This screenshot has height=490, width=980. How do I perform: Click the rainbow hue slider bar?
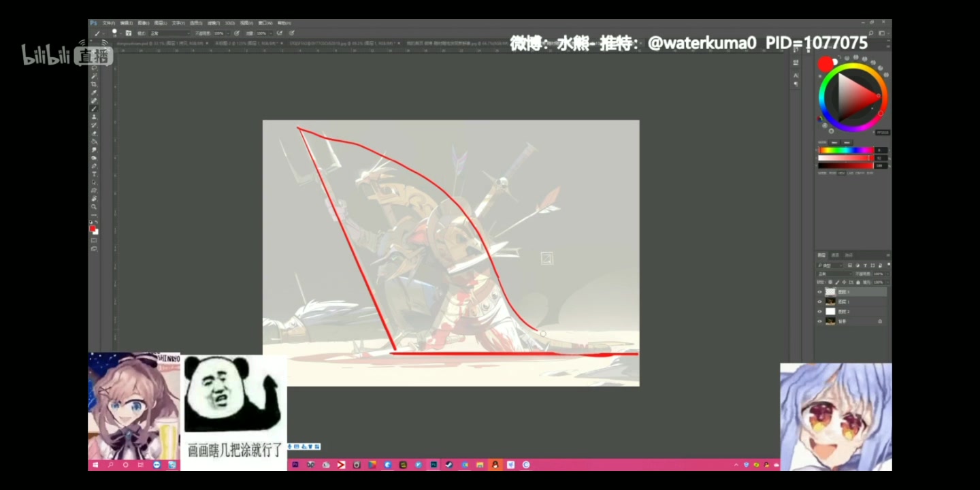[x=846, y=150]
